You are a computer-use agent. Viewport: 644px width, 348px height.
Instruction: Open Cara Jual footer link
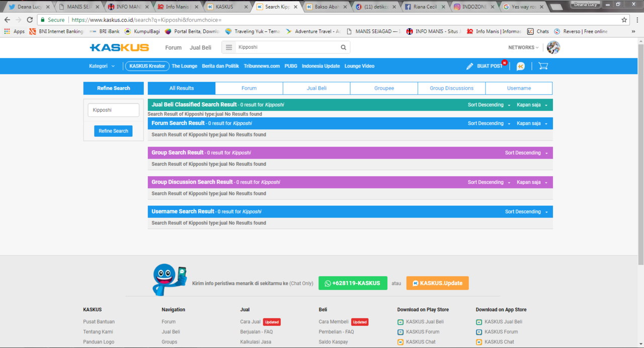251,322
